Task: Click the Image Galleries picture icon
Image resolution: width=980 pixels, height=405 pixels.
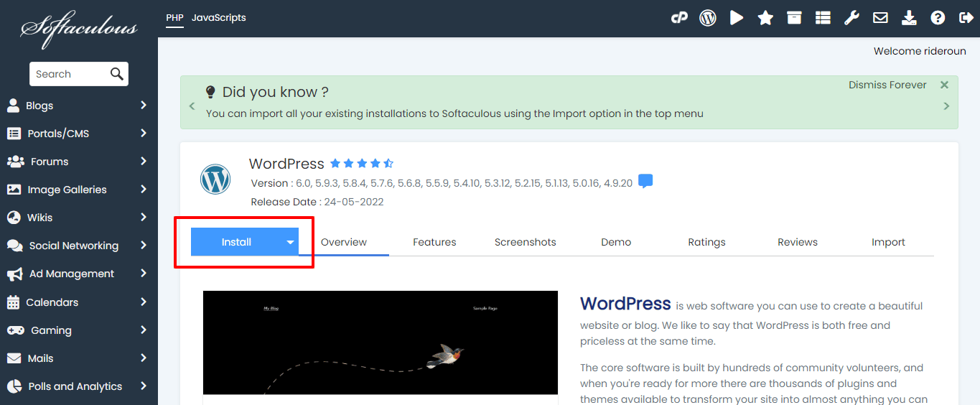Action: pos(14,190)
